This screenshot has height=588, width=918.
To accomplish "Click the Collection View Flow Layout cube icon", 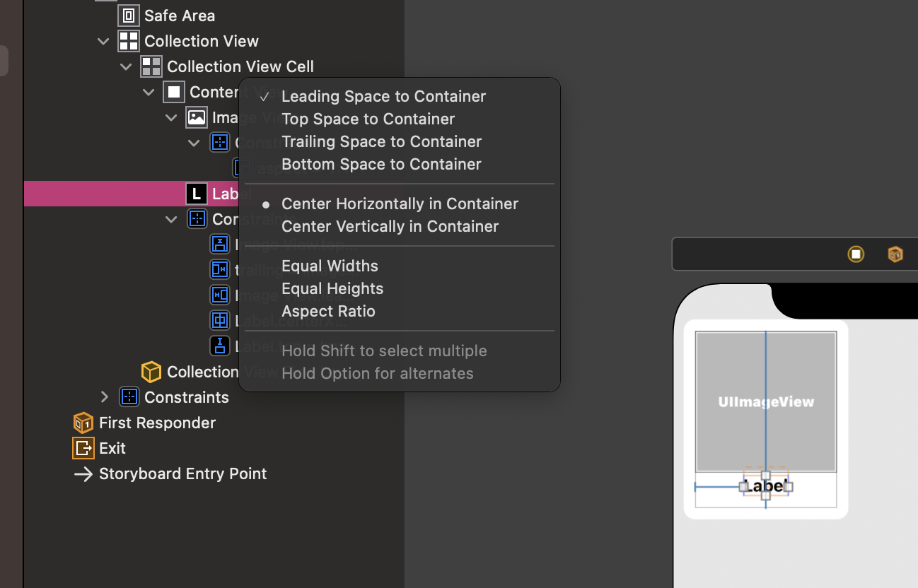I will coord(151,372).
